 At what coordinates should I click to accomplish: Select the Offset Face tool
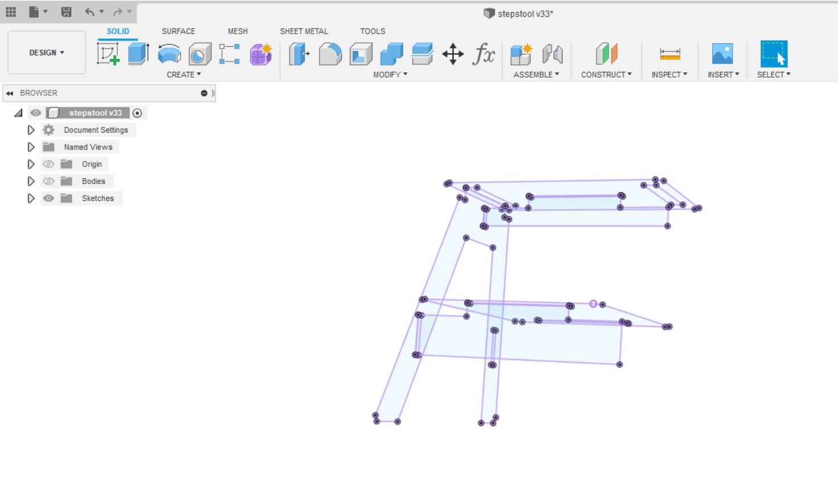point(422,54)
